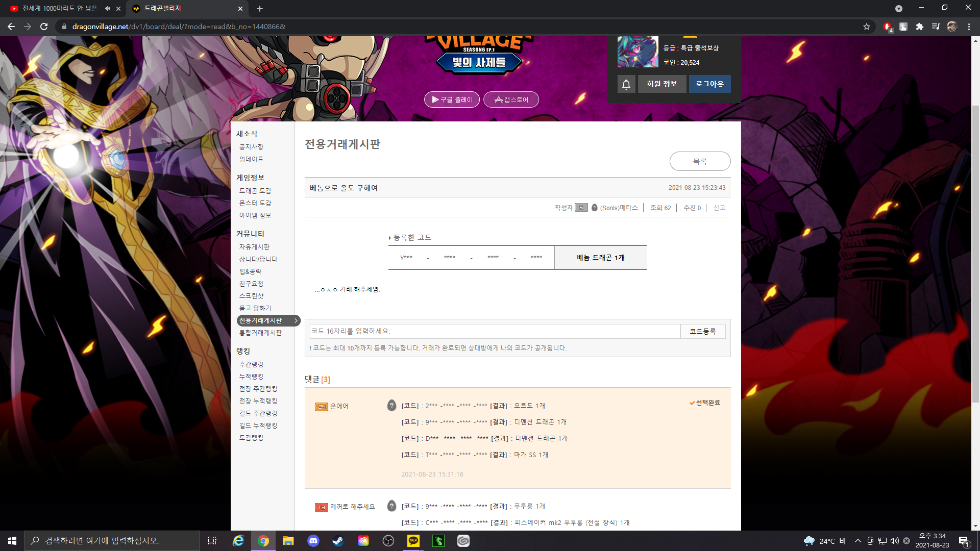
Task: Focus the 16-digit code input field
Action: tap(495, 331)
